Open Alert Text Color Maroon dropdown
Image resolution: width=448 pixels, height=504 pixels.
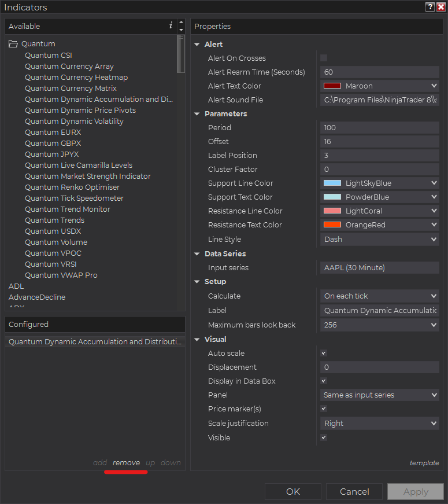380,86
